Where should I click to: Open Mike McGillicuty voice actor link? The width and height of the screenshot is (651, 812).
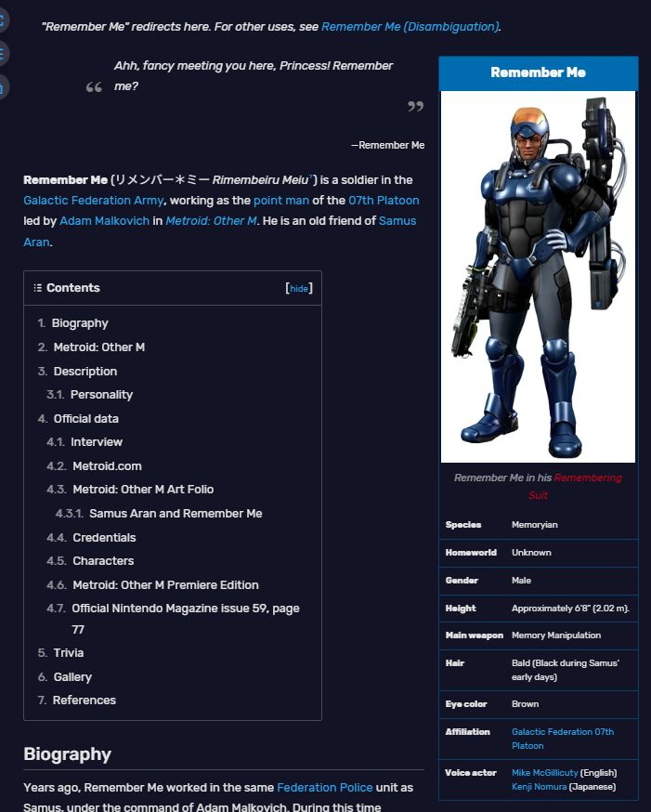pyautogui.click(x=544, y=773)
